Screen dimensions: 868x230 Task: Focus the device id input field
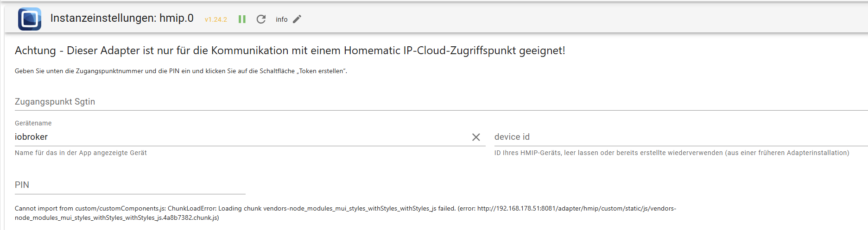681,137
